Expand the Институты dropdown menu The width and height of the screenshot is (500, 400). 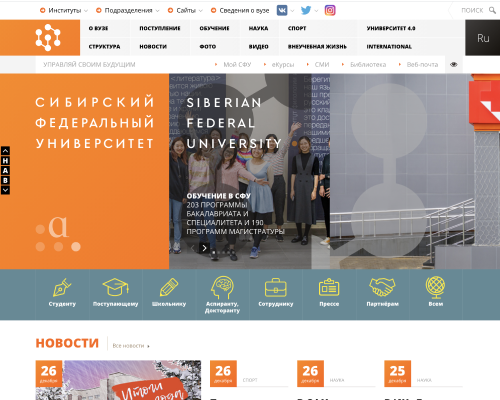click(x=64, y=10)
